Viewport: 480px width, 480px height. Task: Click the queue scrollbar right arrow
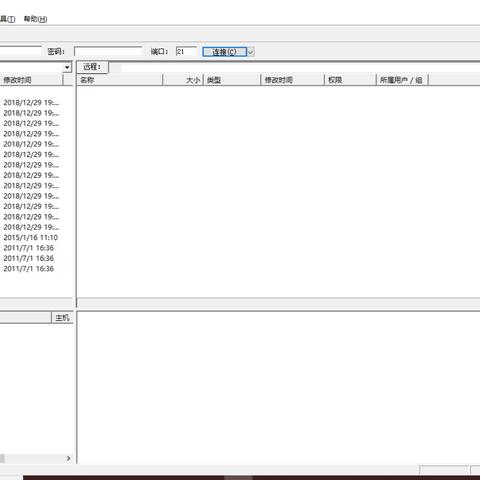(x=68, y=458)
